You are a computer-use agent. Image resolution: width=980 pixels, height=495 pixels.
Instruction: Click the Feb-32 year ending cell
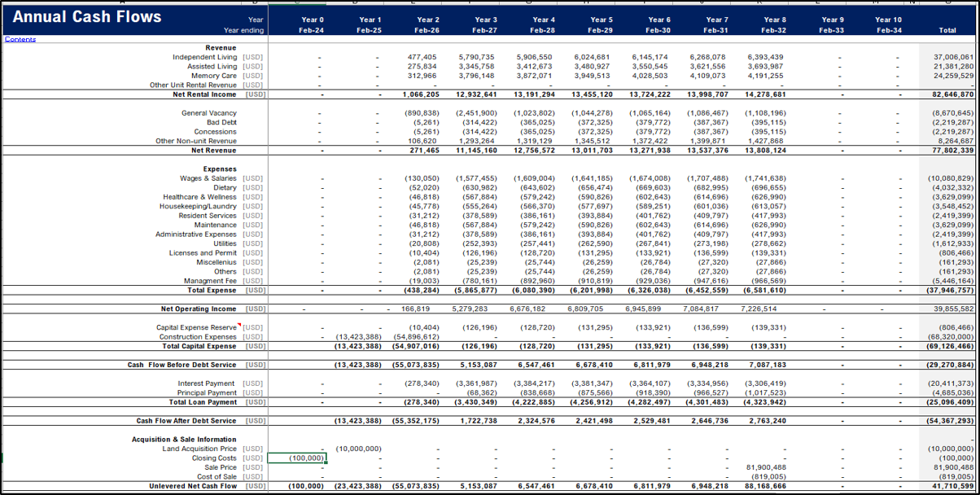(x=775, y=30)
